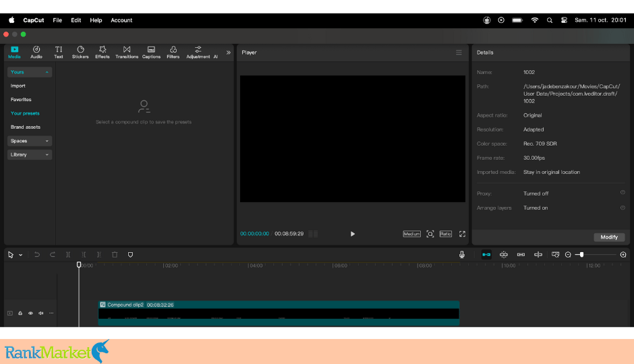The width and height of the screenshot is (634, 364).
Task: Open macOS Control Center icon
Action: coord(564,20)
